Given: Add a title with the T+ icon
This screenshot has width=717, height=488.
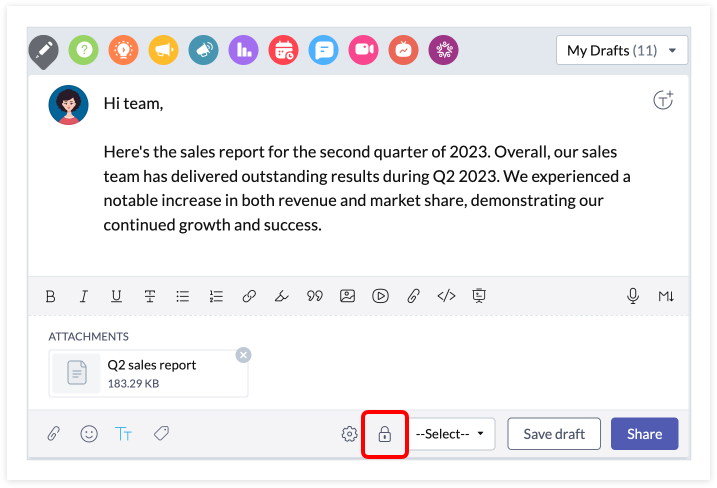Looking at the screenshot, I should [663, 100].
